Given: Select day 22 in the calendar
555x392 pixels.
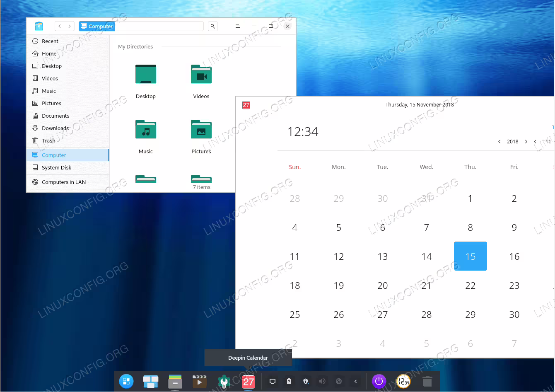Looking at the screenshot, I should pos(471,286).
